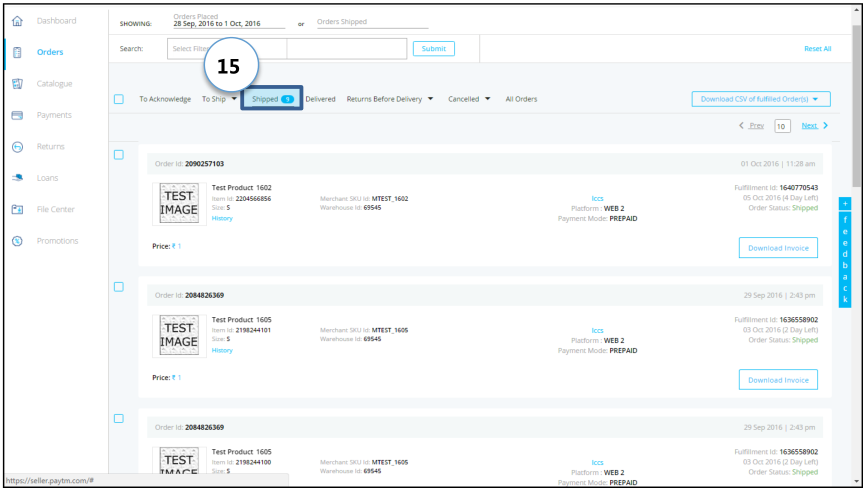Click the Orders clipboard icon

(17, 53)
